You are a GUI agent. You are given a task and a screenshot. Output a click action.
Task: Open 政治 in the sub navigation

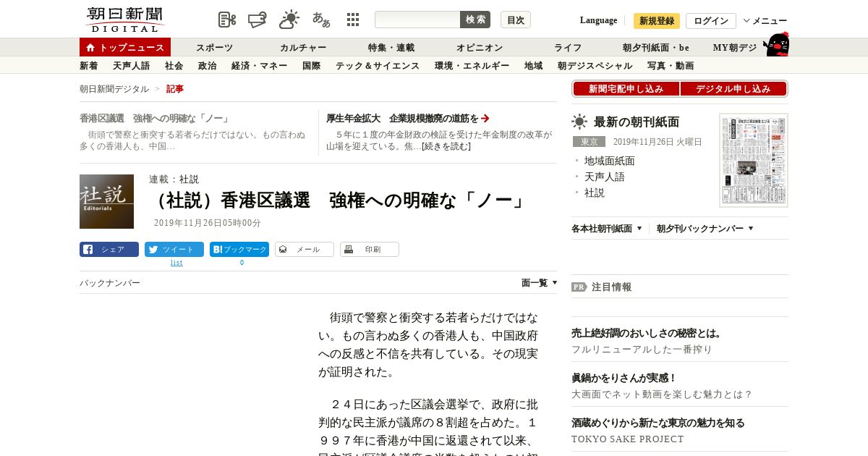(208, 66)
